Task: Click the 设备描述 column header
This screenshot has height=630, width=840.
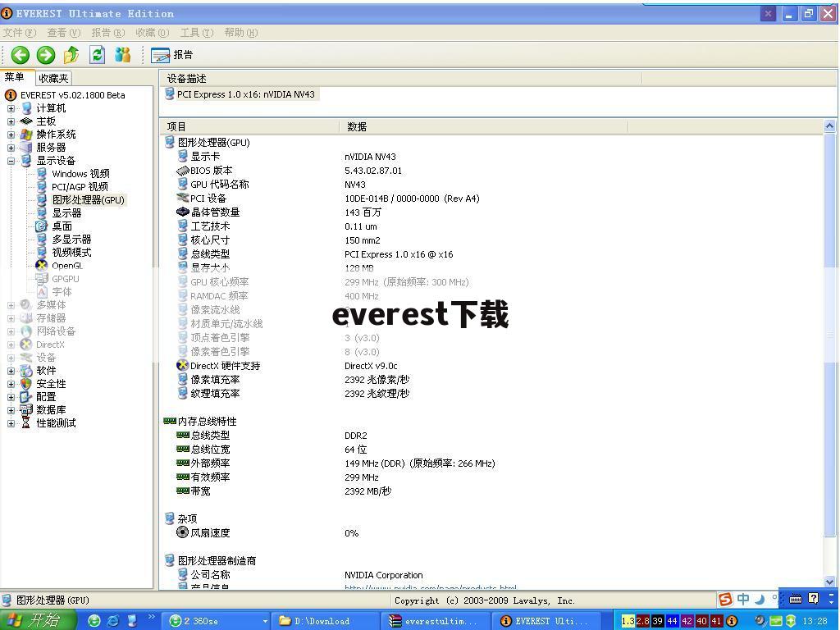Action: tap(400, 79)
